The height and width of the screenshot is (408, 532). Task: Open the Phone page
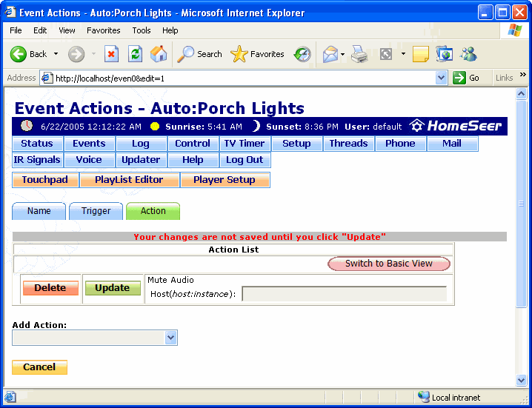pyautogui.click(x=400, y=144)
